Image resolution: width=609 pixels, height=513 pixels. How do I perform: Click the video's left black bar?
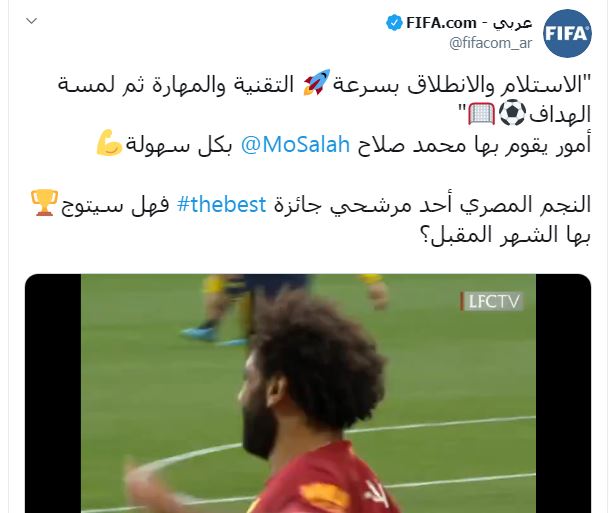coord(53,393)
